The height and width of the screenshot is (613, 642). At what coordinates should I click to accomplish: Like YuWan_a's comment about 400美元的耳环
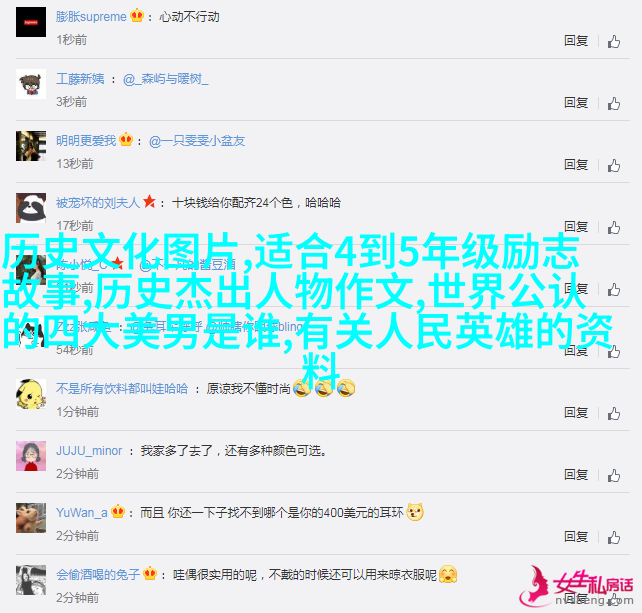pyautogui.click(x=613, y=537)
